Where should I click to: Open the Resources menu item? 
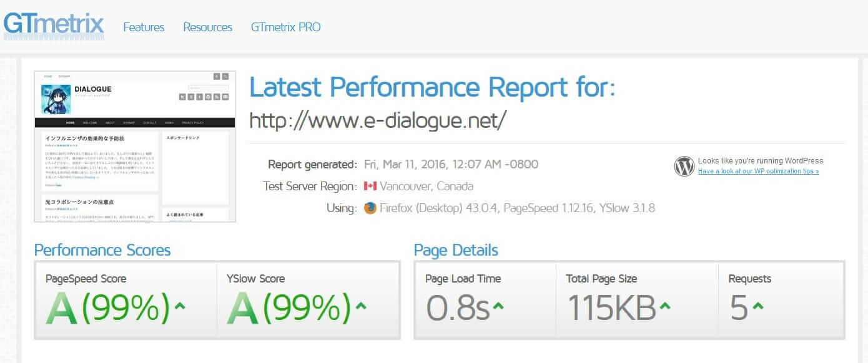[207, 27]
